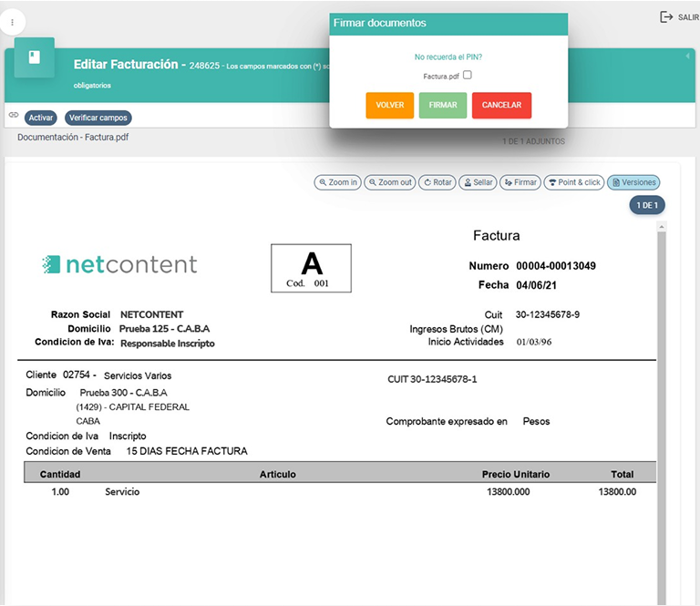Activate the Point & click tool
The height and width of the screenshot is (606, 700).
tap(573, 182)
